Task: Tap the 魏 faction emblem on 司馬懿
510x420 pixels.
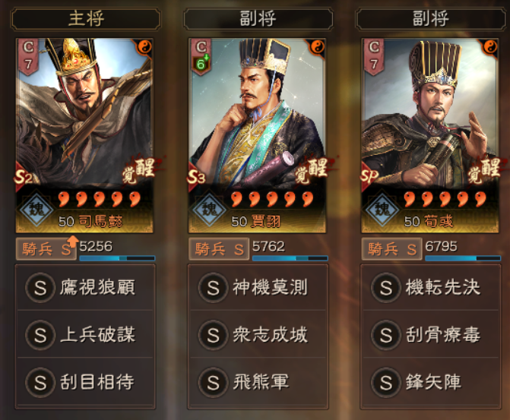Action: (36, 209)
